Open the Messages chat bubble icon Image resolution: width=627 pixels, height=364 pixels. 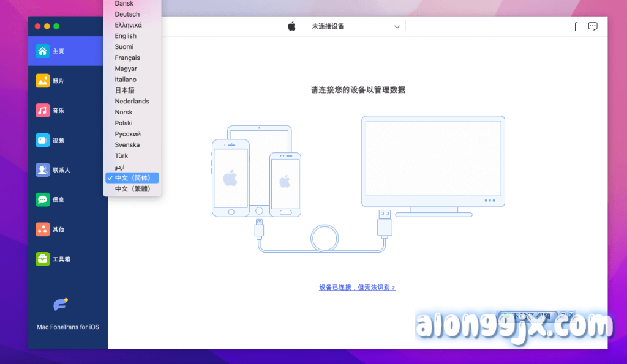point(42,199)
